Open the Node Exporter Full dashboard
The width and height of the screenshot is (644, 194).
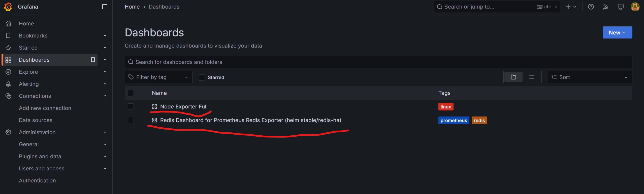[x=184, y=106]
